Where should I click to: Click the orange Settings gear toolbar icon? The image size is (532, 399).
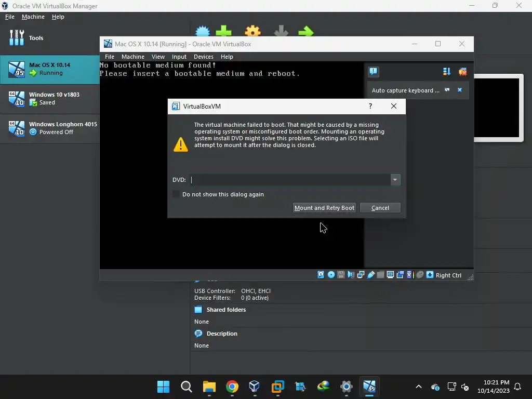click(x=253, y=31)
